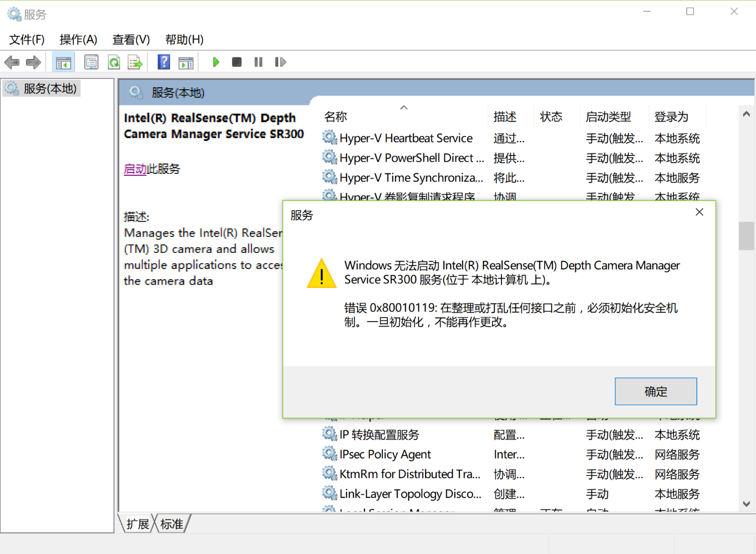Click the 启动 link to start the service

(x=135, y=169)
